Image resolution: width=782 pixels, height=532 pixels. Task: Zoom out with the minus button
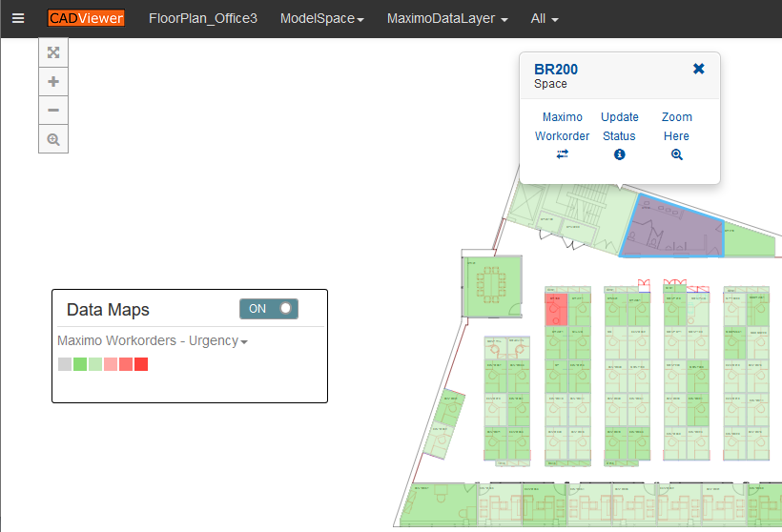[53, 111]
